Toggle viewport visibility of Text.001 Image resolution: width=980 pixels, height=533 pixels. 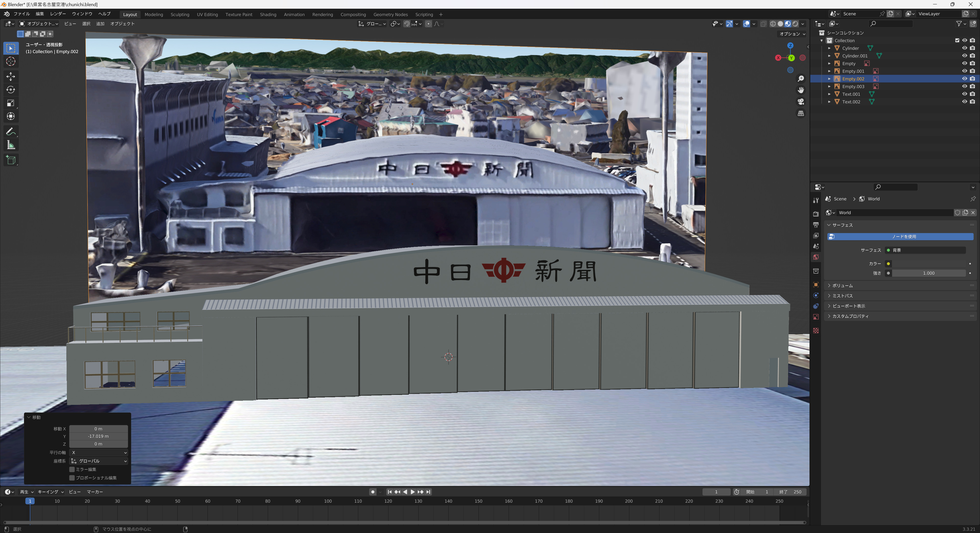(964, 94)
